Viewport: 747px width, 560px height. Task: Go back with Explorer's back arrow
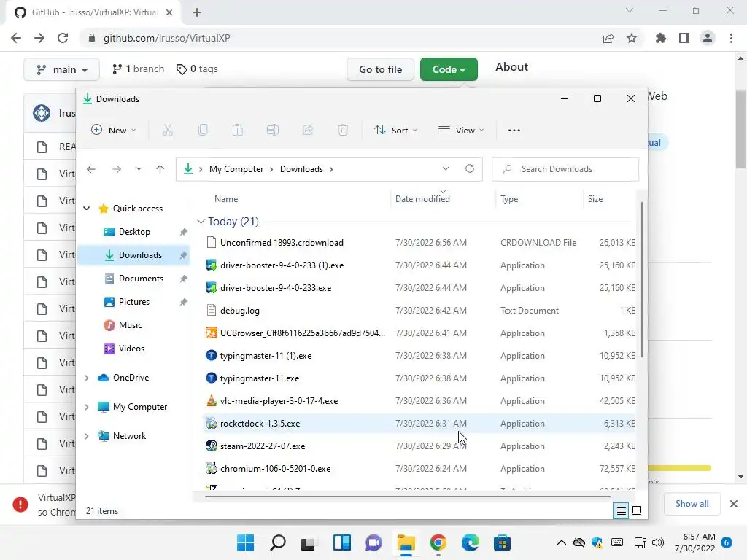point(91,169)
